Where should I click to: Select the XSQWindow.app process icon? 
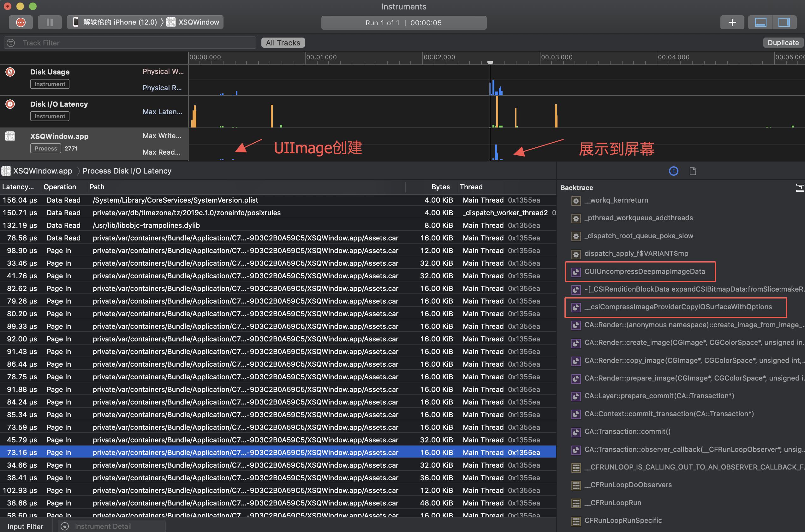pos(10,136)
